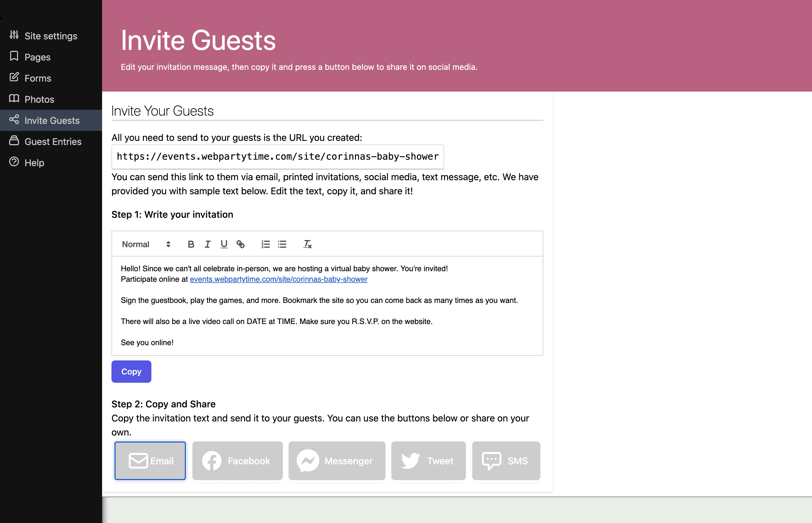Open Site settings in the sidebar
Screen dimensions: 812x523
coord(50,36)
